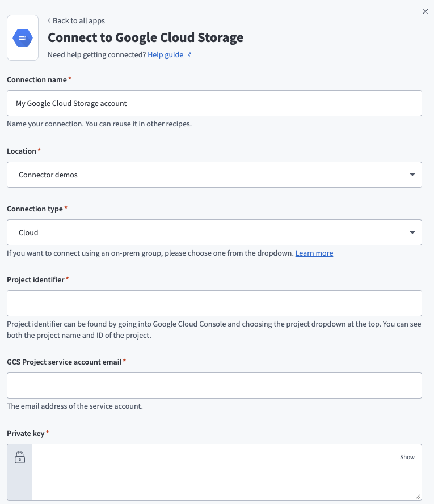The height and width of the screenshot is (504, 434).
Task: Open the Connection type dropdown showing 'Cloud'
Action: point(214,232)
